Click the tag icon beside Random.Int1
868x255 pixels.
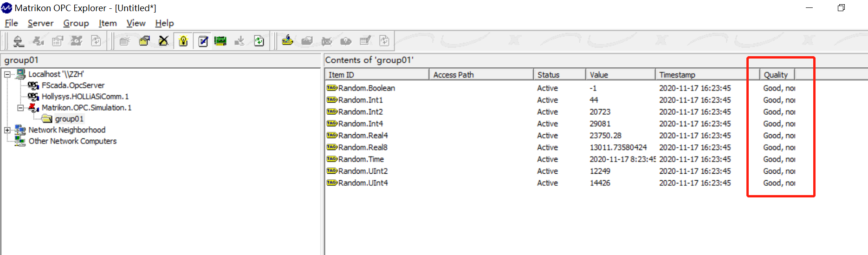coord(331,100)
